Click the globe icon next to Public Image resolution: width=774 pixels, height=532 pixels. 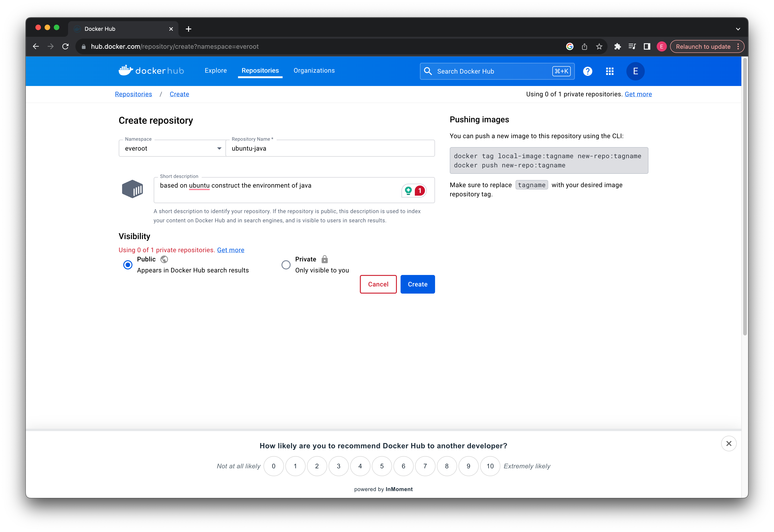coord(164,259)
